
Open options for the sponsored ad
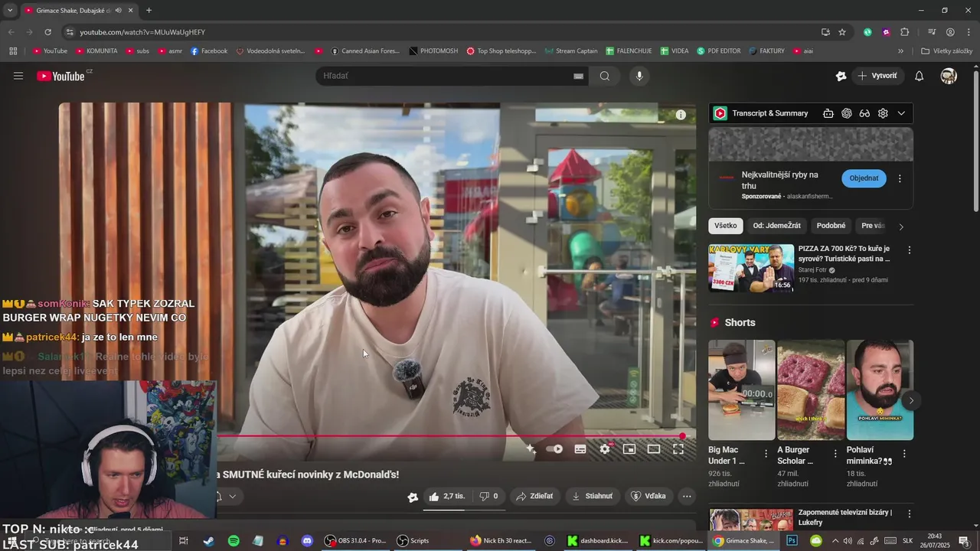pos(900,178)
